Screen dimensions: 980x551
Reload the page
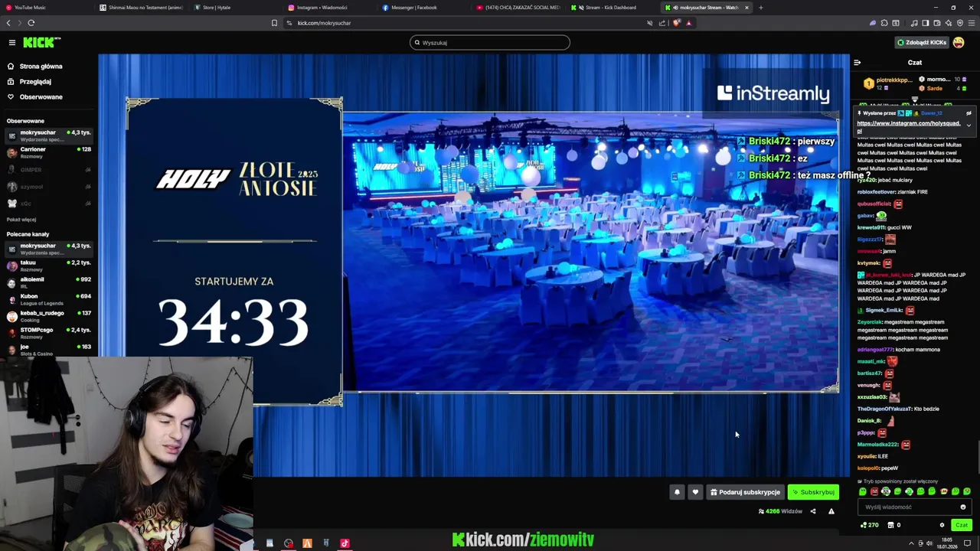coord(31,23)
